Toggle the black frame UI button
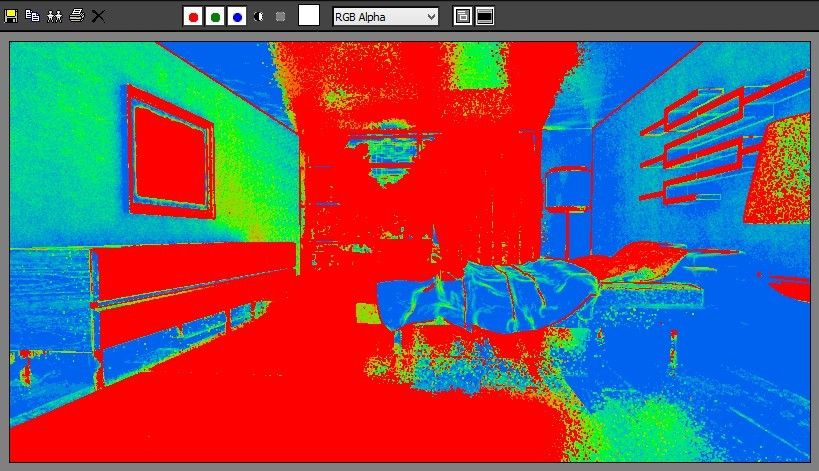 (x=485, y=16)
